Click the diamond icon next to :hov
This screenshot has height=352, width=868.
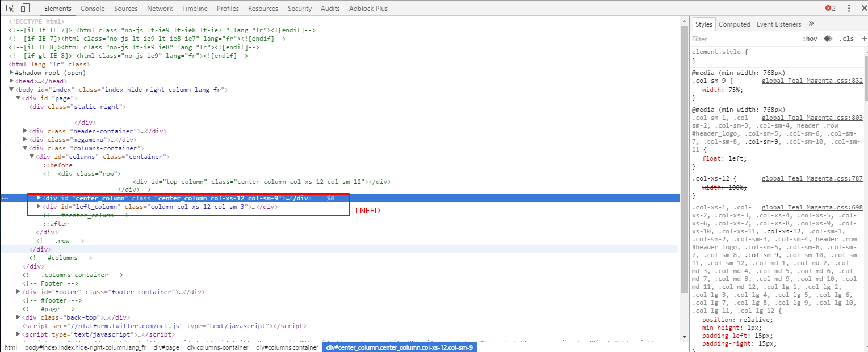click(828, 39)
